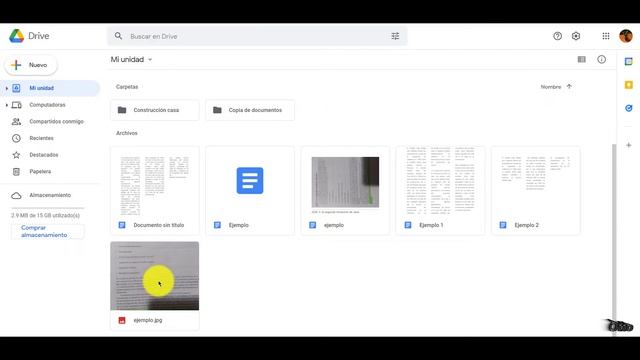Viewport: 640px width, 360px height.
Task: Open Almacenamiento in sidebar
Action: 50,195
